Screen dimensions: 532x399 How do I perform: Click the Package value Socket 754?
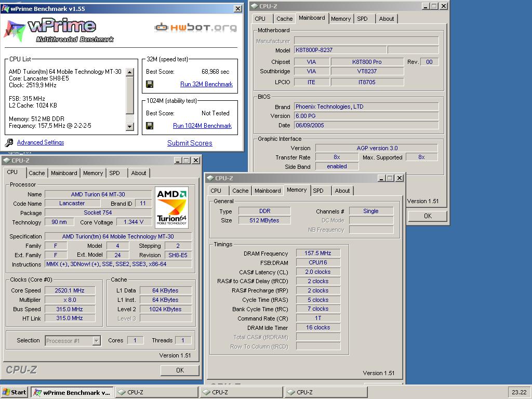click(x=98, y=212)
